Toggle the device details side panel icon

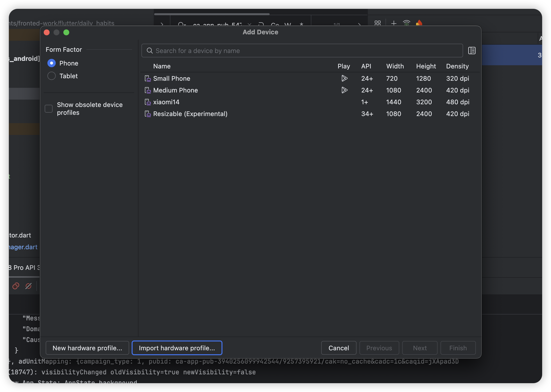click(472, 51)
